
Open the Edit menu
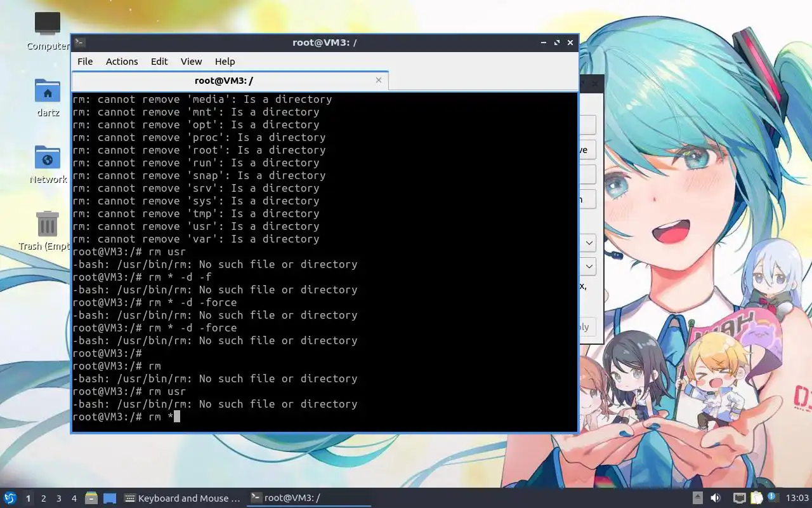coord(159,62)
